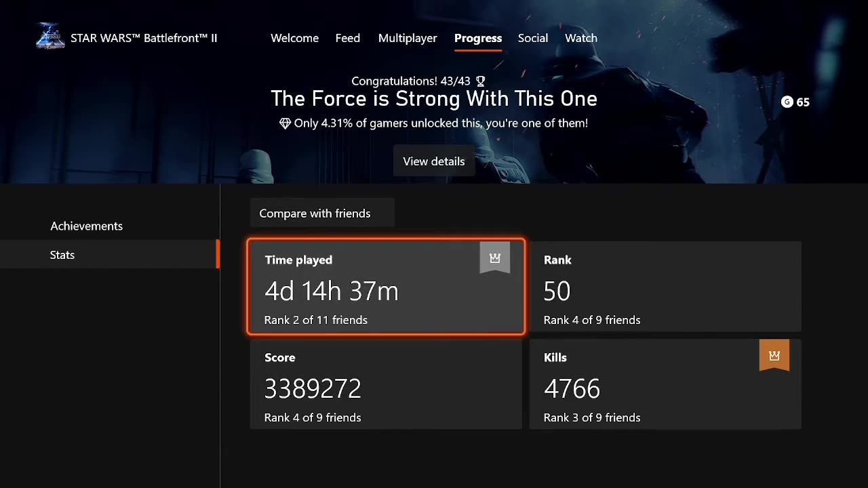Click the Gamerscore G icon

(x=787, y=102)
